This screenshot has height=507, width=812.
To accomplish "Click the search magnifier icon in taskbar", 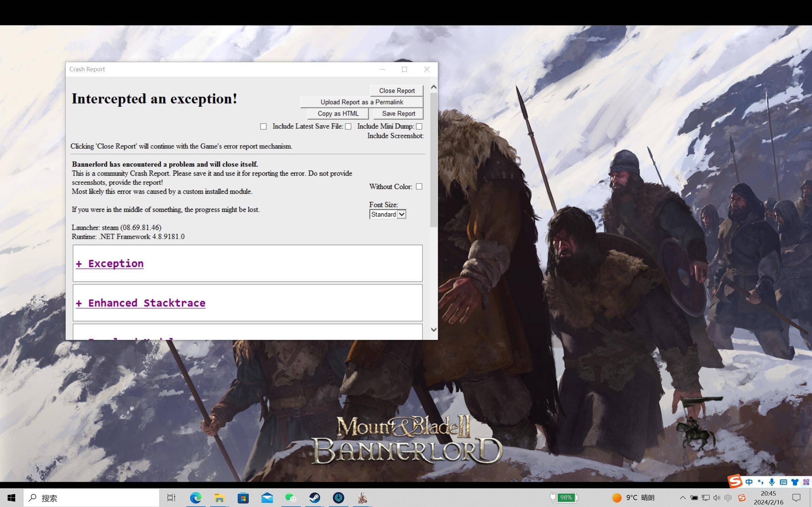I will click(32, 497).
